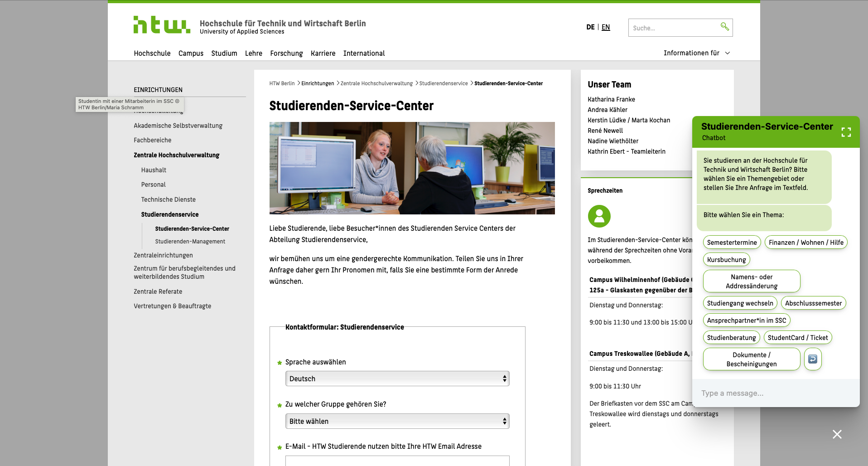This screenshot has width=868, height=466.
Task: Open the Campus menu
Action: (191, 53)
